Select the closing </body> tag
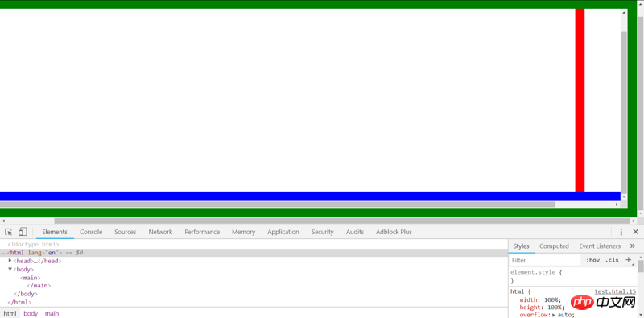The height and width of the screenshot is (318, 644). [26, 294]
